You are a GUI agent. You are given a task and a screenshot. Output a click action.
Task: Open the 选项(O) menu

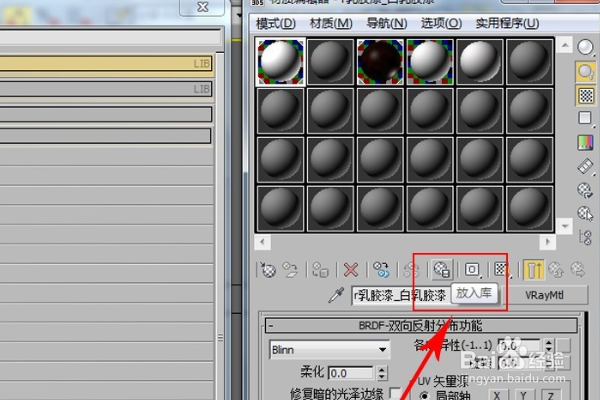point(441,23)
